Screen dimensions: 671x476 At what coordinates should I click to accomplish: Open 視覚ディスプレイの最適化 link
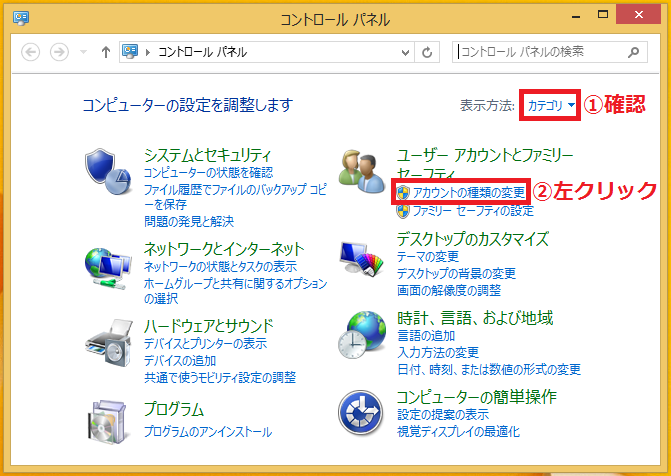pos(458,431)
